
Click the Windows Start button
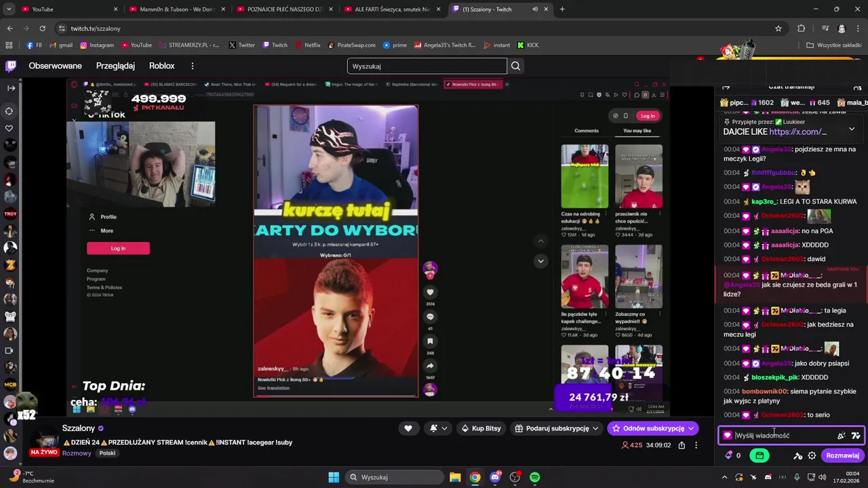(334, 477)
